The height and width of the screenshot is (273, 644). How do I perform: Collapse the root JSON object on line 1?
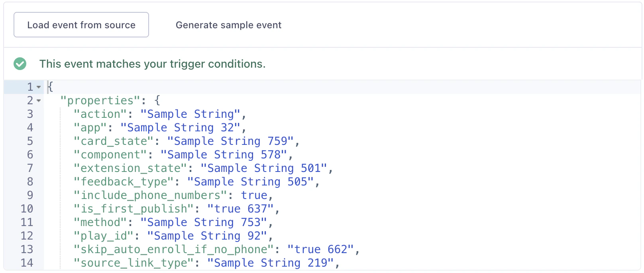(x=38, y=87)
